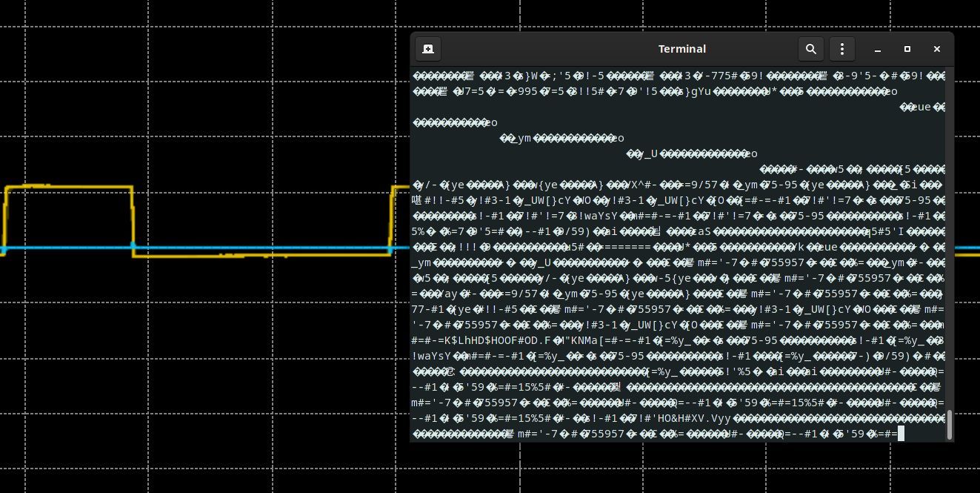Open the Terminal three-dot menu

click(x=842, y=49)
